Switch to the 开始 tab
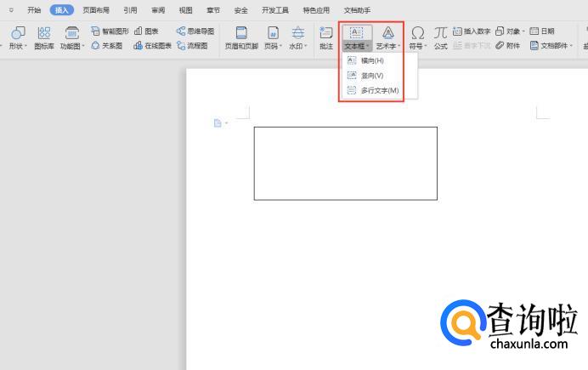The image size is (588, 370). click(34, 10)
